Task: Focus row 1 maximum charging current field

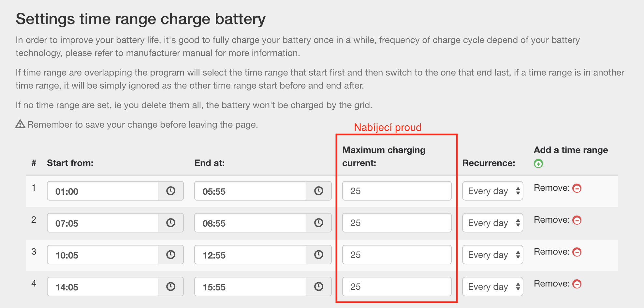Action: click(397, 191)
